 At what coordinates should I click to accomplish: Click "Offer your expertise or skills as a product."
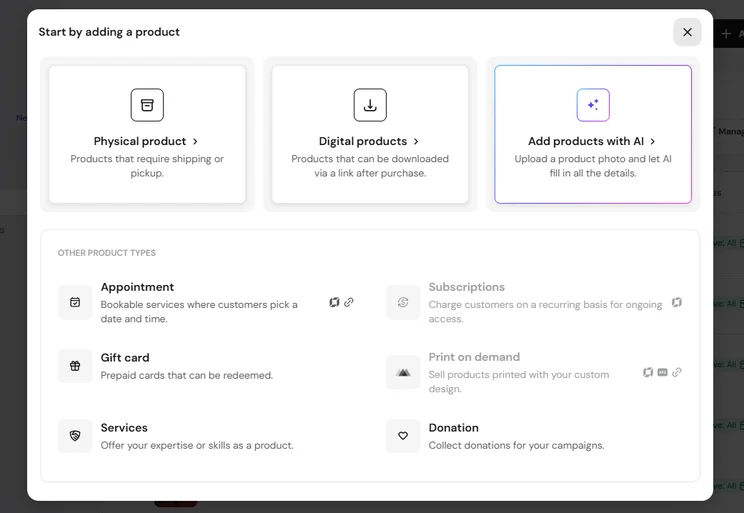tap(197, 446)
